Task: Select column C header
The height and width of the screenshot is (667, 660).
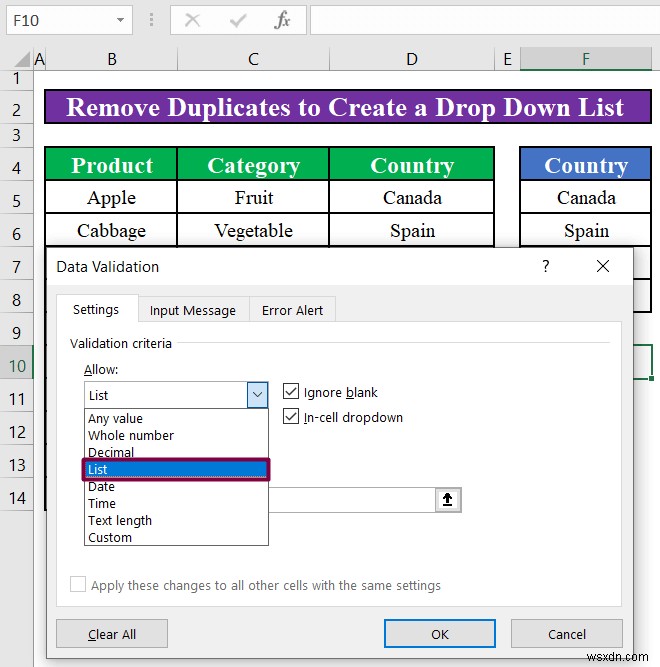Action: point(253,59)
